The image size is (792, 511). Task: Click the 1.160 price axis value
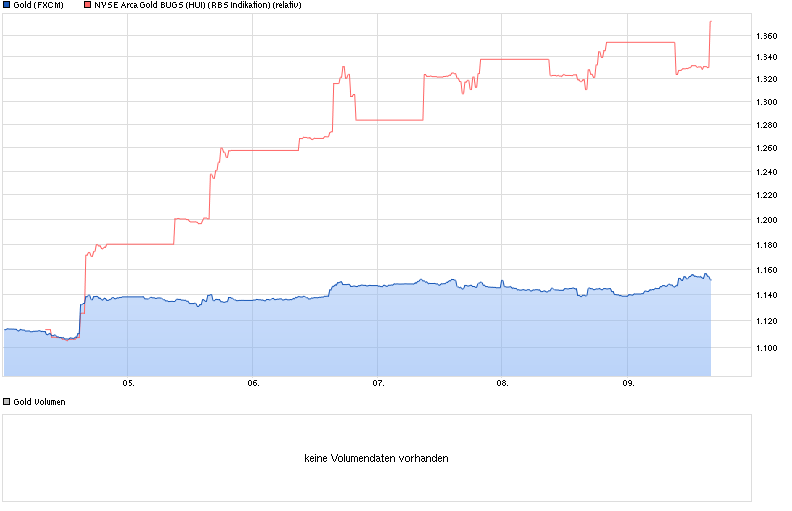[x=767, y=270]
